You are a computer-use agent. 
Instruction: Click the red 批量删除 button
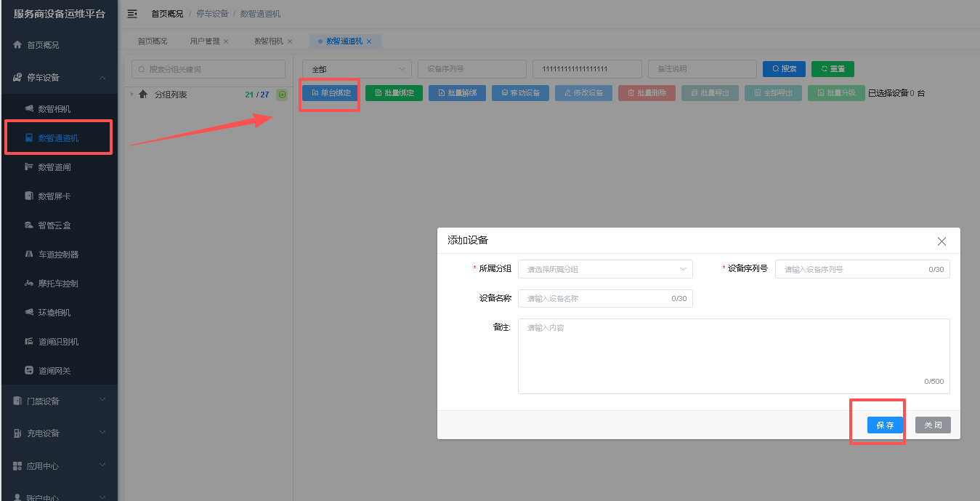(647, 93)
